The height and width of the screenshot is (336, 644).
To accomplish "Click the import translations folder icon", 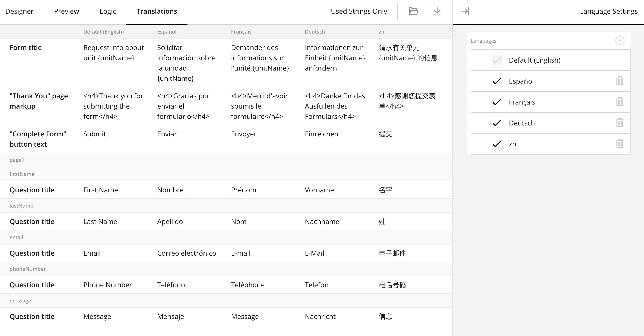I will (x=413, y=11).
